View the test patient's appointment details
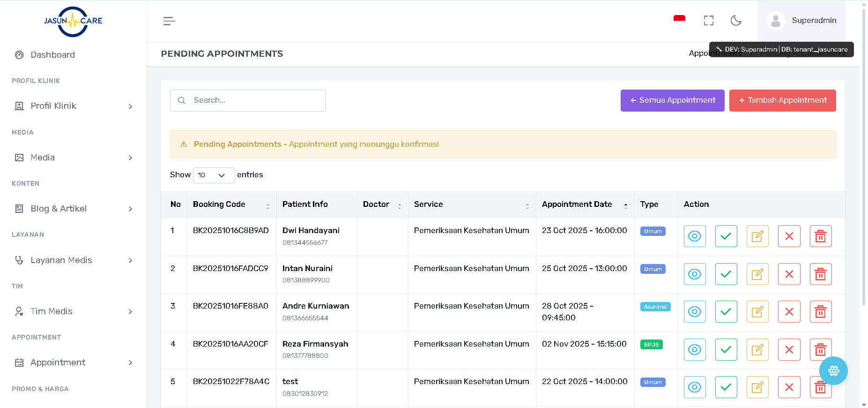 [x=694, y=387]
